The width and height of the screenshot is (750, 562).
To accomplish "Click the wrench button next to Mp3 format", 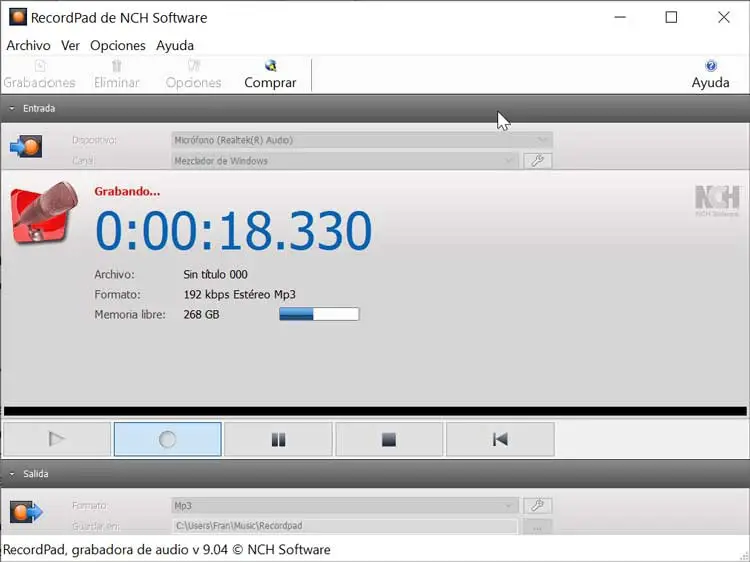I will click(538, 506).
